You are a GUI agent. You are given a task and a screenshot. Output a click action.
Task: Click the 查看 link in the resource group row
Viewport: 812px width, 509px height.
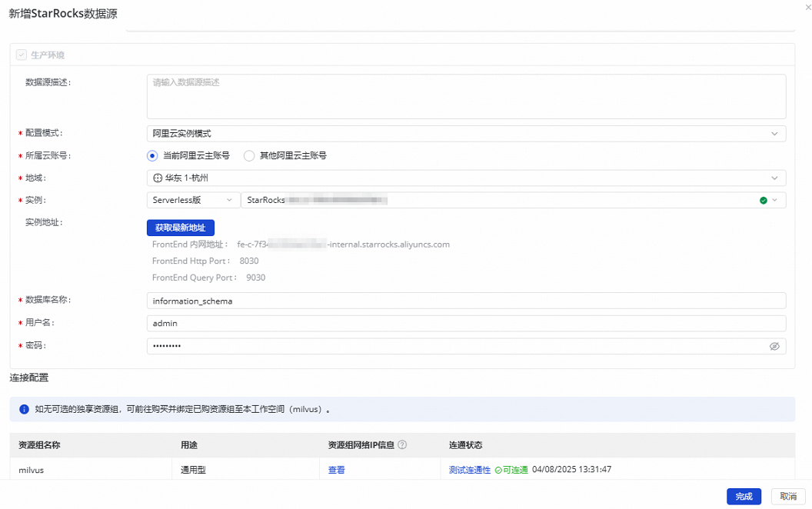coord(336,469)
